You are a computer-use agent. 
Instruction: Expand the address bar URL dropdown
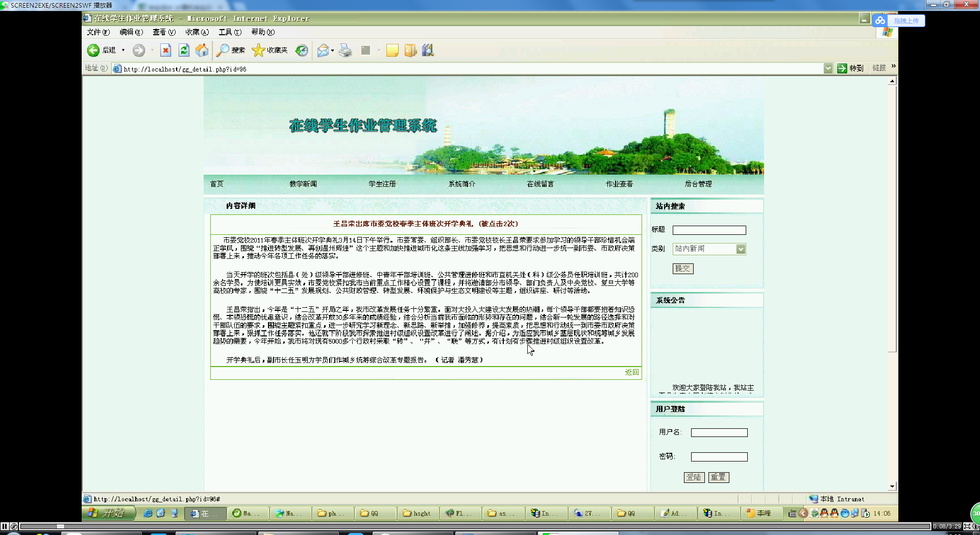(x=828, y=68)
